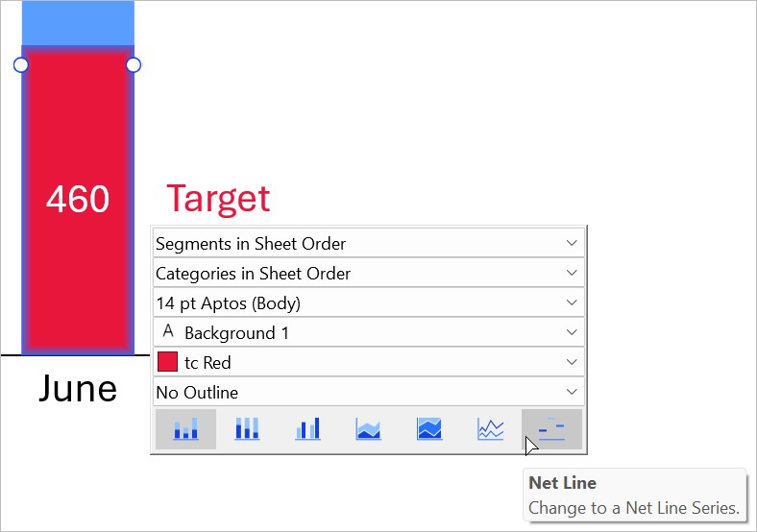
Task: Select the red Target series label
Action: click(218, 199)
